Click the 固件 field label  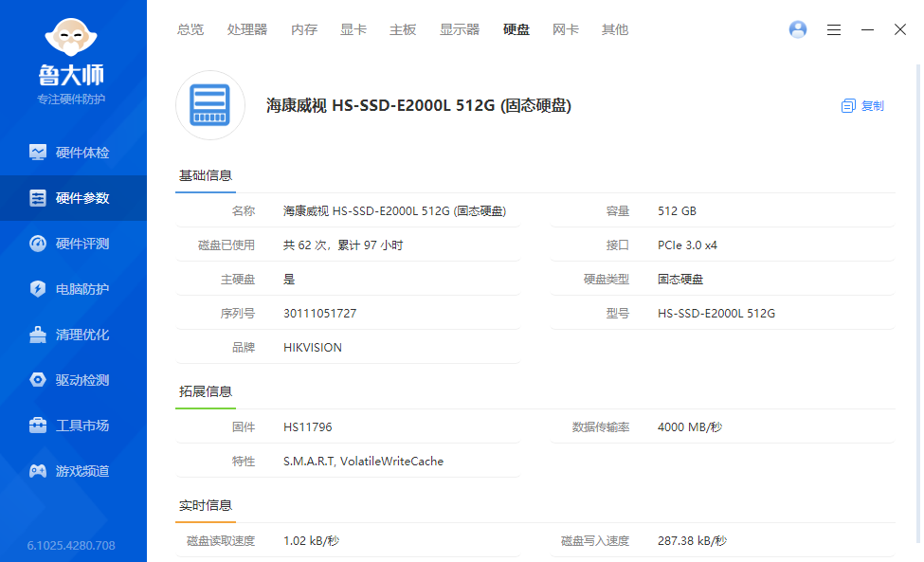pyautogui.click(x=244, y=427)
